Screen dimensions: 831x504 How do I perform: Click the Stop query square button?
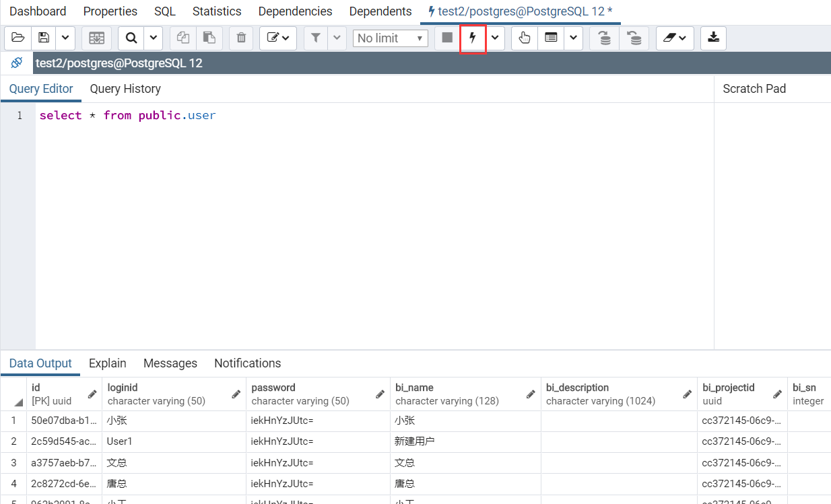pos(447,38)
